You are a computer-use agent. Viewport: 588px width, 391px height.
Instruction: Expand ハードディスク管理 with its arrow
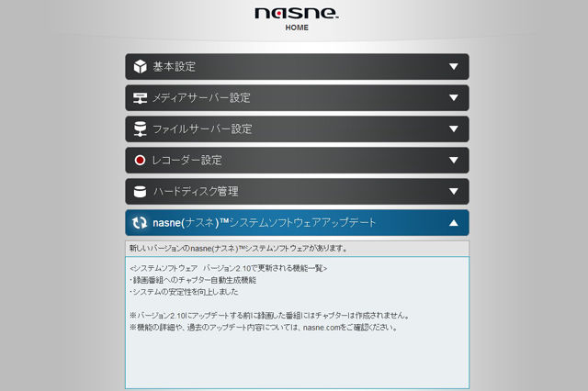pyautogui.click(x=454, y=192)
